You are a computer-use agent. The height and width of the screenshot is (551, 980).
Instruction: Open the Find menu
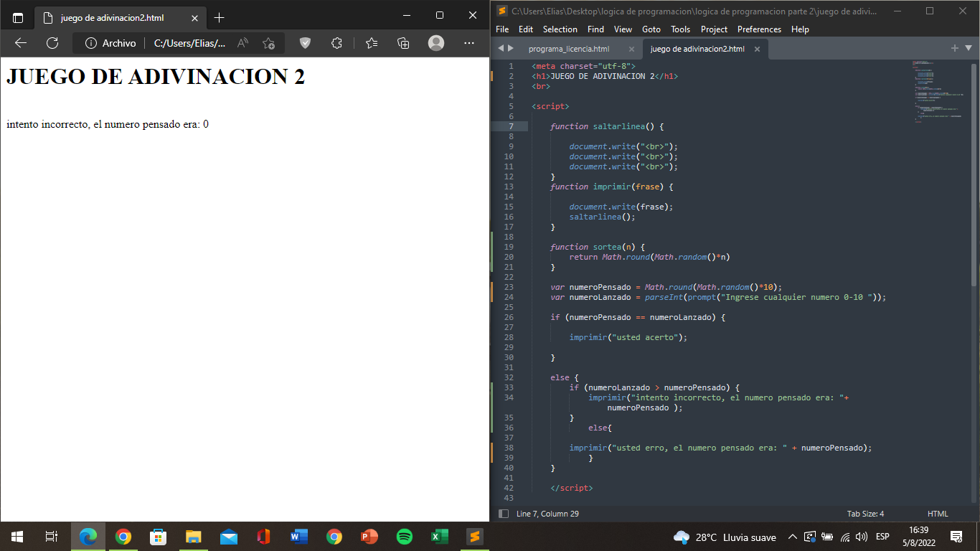coord(595,29)
